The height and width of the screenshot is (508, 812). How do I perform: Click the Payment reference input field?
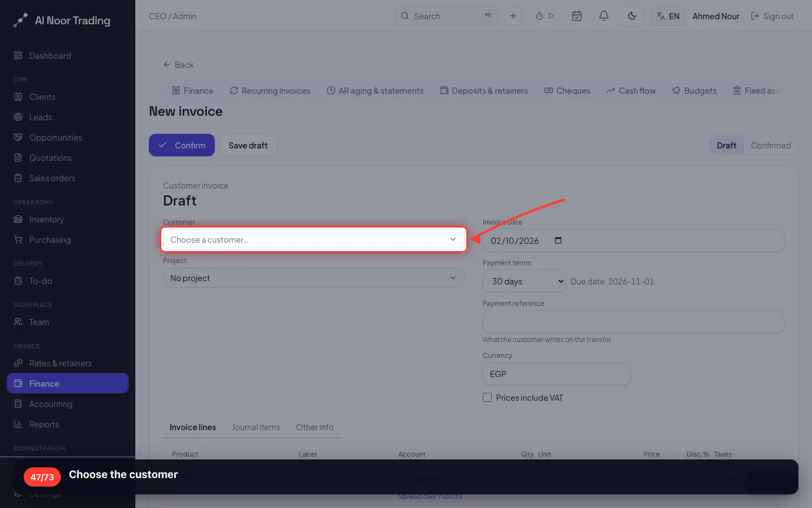(633, 322)
